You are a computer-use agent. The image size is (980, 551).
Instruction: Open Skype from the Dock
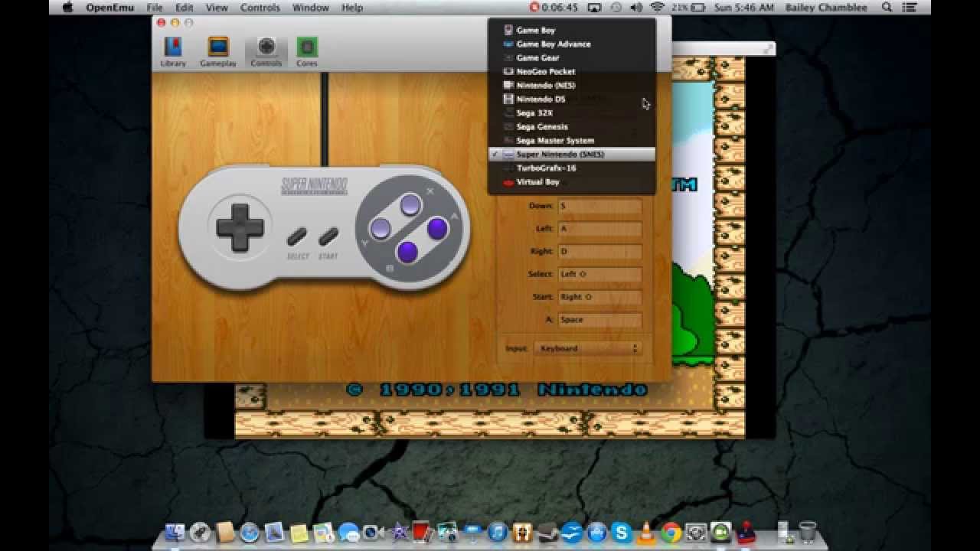tap(622, 532)
